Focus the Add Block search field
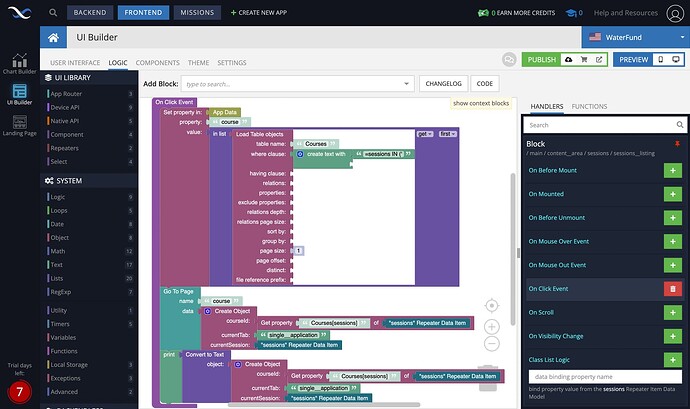The image size is (690, 409). tap(297, 84)
